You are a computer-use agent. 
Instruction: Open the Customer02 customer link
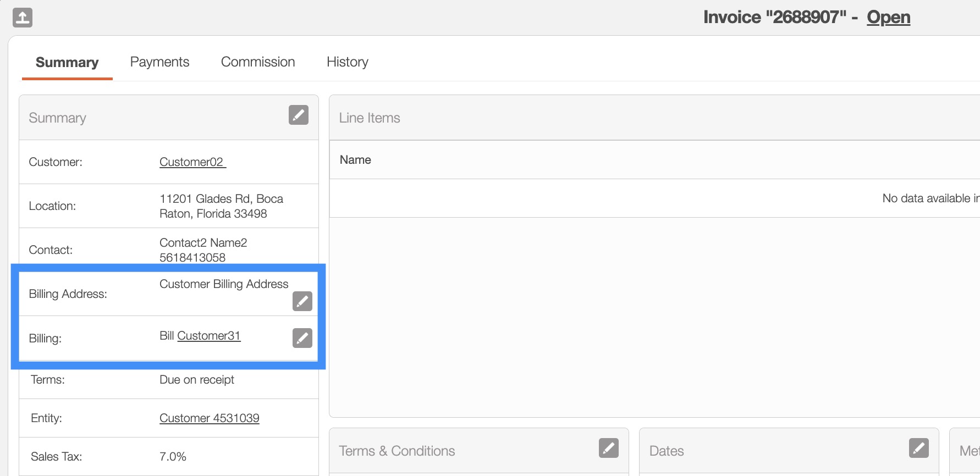click(x=192, y=162)
